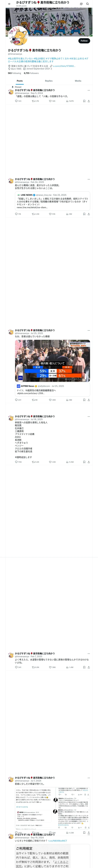Repost the pinned post with 2.7K reposts
The width and height of the screenshot is (98, 868).
click(35, 101)
